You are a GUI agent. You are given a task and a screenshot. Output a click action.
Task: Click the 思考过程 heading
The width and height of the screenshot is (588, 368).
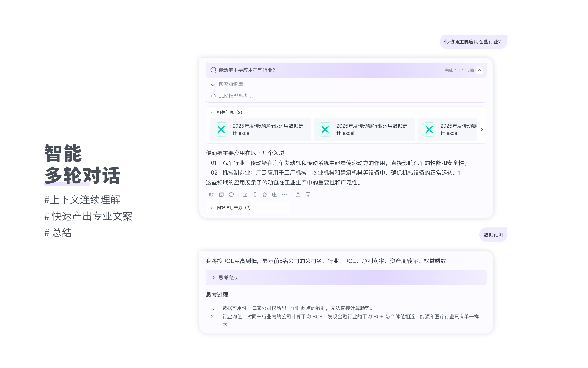[x=217, y=295]
